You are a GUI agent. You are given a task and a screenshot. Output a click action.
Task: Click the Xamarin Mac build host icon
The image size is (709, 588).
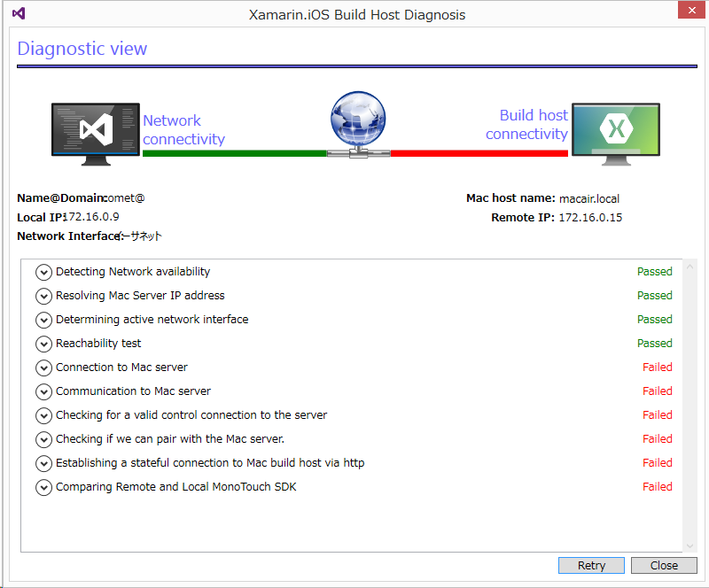pyautogui.click(x=615, y=133)
